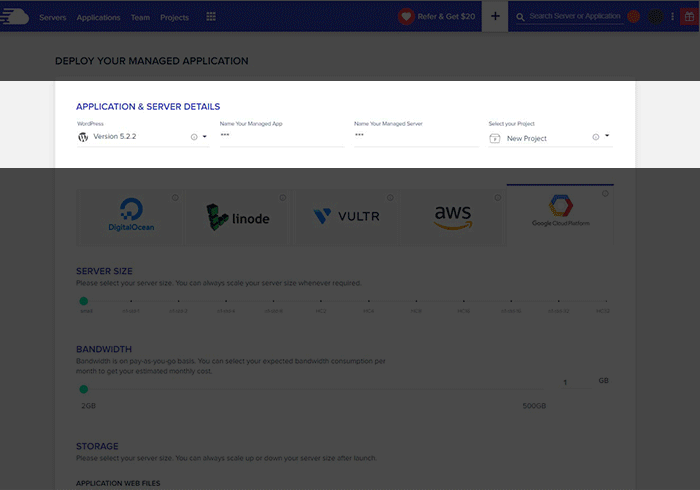Click the SERVER SIZE heading
700x490 pixels.
(104, 271)
